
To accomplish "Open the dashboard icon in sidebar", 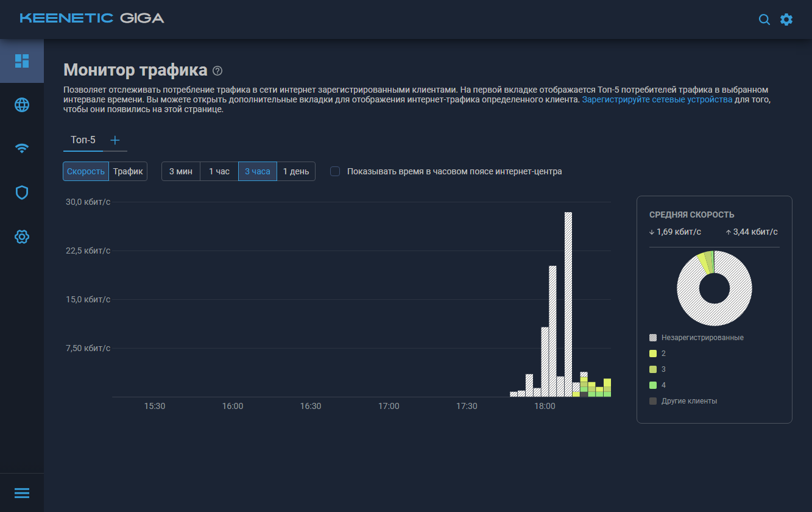I will click(x=22, y=61).
